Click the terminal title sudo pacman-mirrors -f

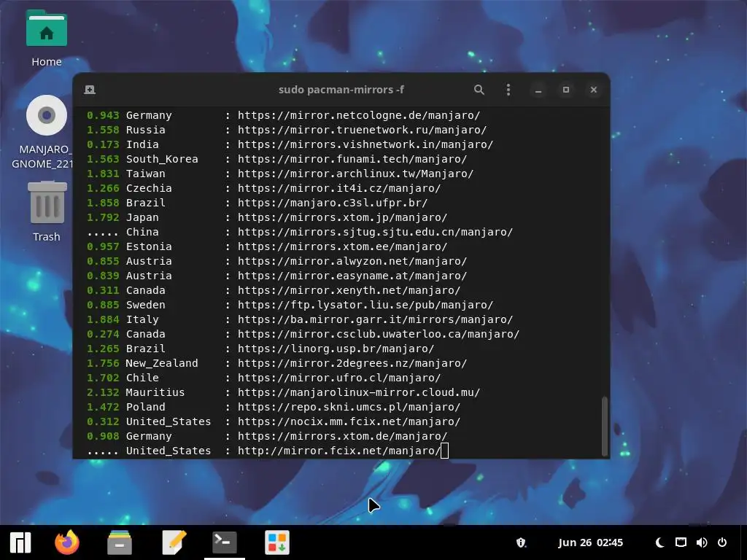click(341, 90)
